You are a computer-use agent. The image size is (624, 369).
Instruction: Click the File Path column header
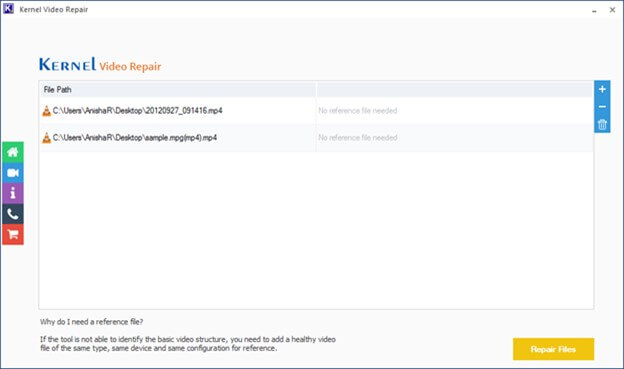pos(177,90)
